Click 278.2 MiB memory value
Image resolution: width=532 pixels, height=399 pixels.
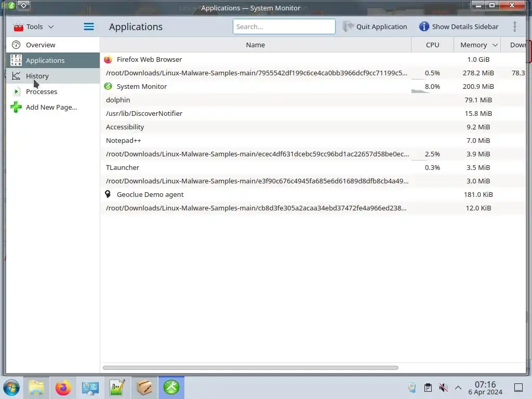pos(478,73)
